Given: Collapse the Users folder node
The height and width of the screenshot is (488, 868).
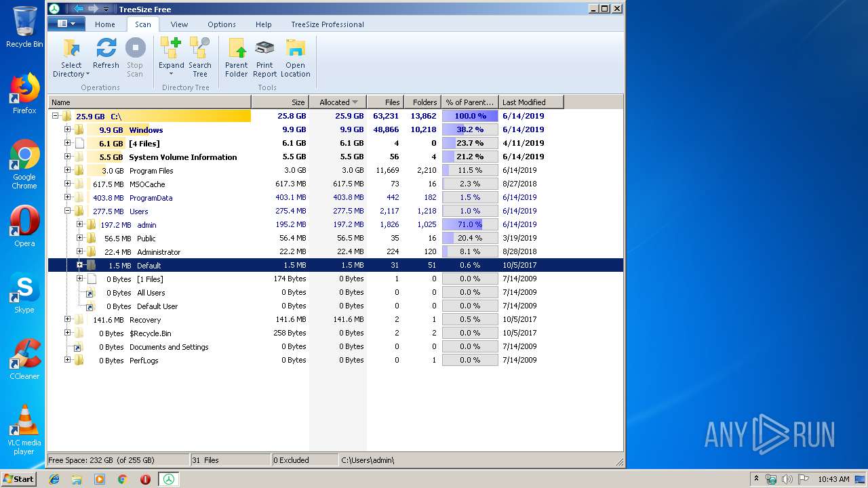Looking at the screenshot, I should (x=67, y=211).
